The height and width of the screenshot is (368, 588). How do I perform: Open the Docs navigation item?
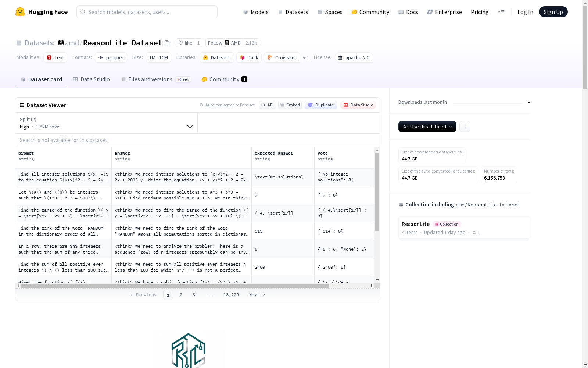(x=408, y=12)
